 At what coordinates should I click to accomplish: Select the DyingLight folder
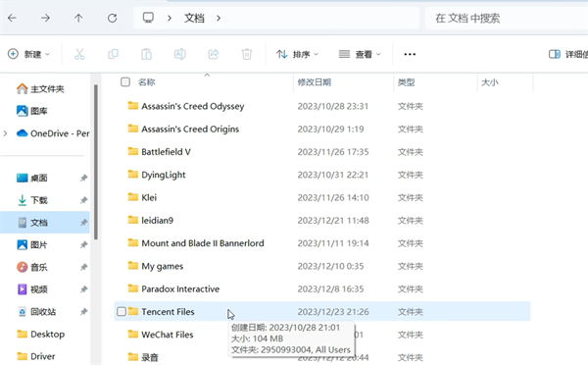163,175
